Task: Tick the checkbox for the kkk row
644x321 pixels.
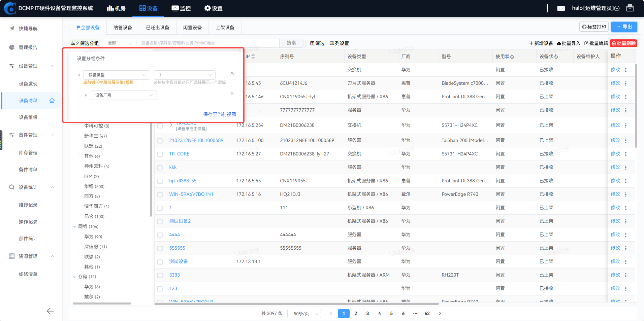Action: click(160, 168)
